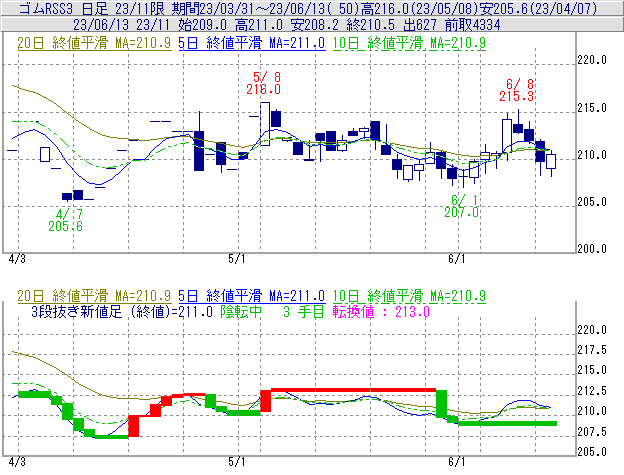Click the '転換値 : 213.0' reversal value

coord(381,311)
